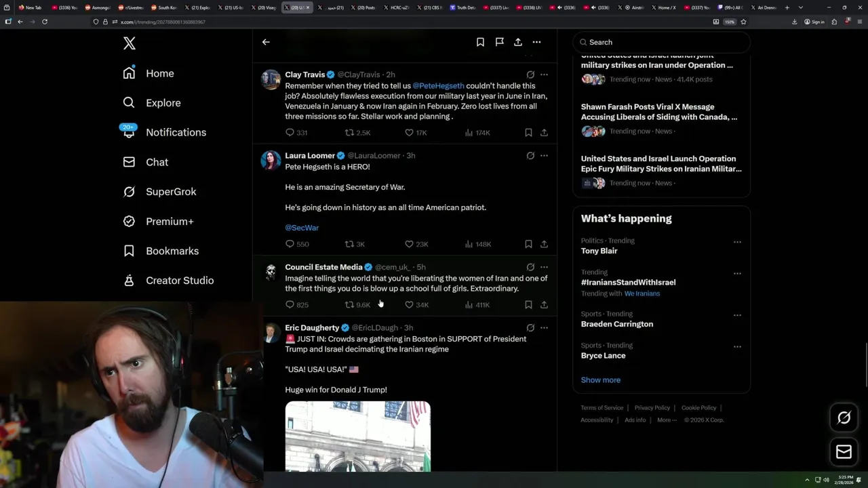
Task: Reply to Laura Loomer post
Action: (x=297, y=244)
